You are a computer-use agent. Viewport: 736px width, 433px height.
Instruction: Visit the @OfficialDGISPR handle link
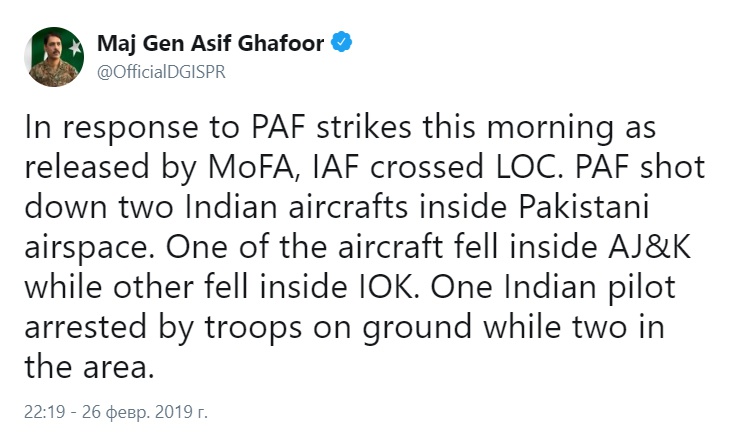[x=161, y=72]
